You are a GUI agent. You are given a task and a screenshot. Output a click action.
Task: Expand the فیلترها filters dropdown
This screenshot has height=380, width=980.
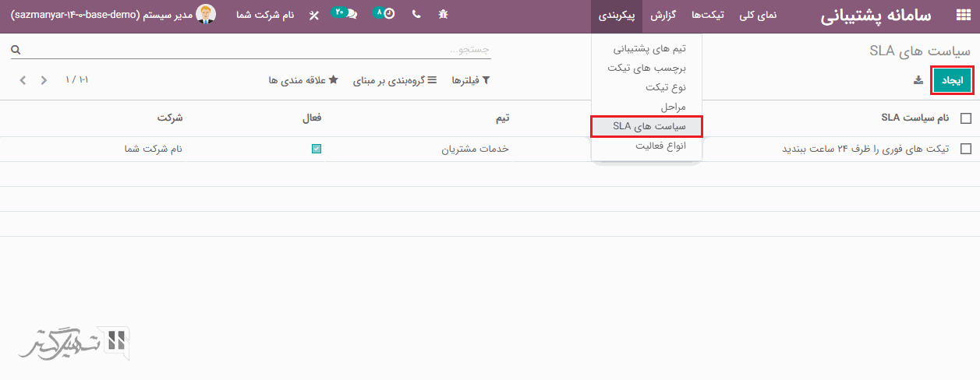tap(471, 80)
